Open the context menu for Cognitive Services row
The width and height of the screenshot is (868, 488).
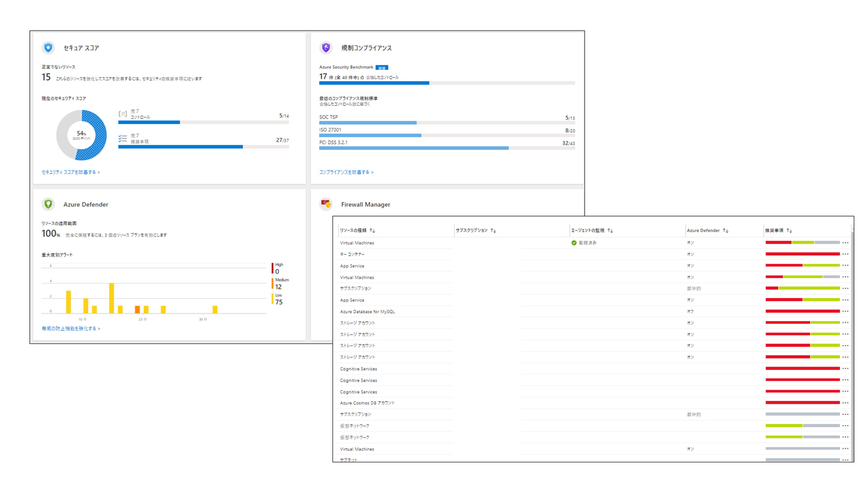click(845, 369)
